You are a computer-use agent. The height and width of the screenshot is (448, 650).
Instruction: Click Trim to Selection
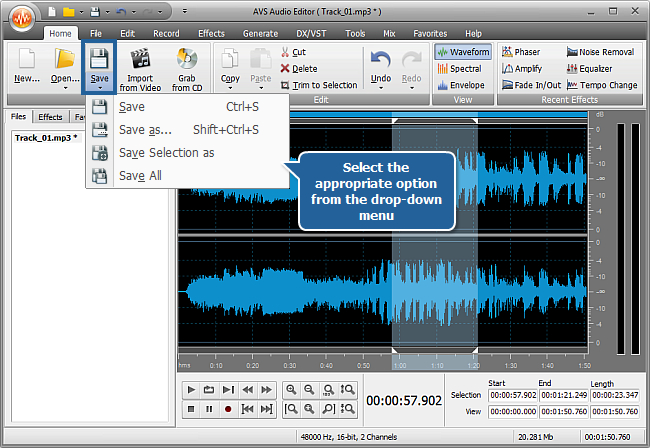[x=319, y=85]
